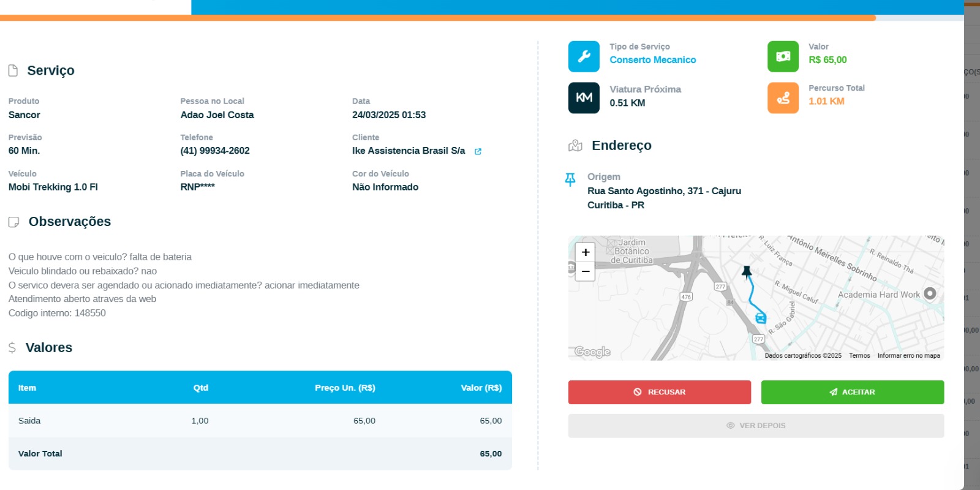This screenshot has width=980, height=490.
Task: Click the Academia Hard Work map marker
Action: (930, 293)
